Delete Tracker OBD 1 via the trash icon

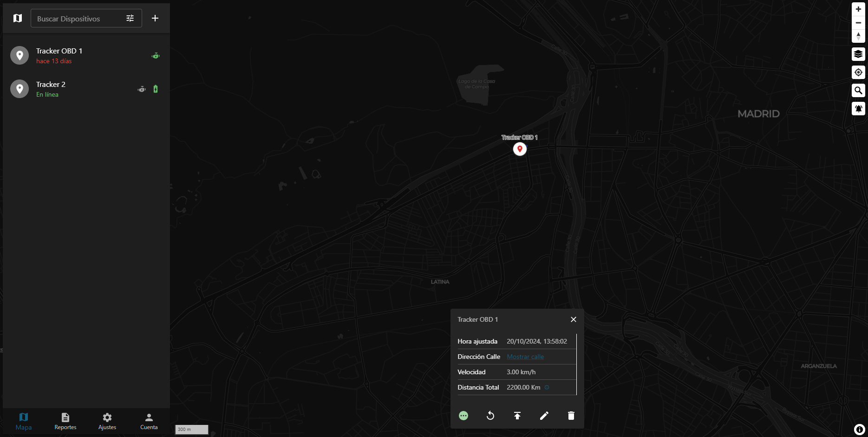click(571, 416)
